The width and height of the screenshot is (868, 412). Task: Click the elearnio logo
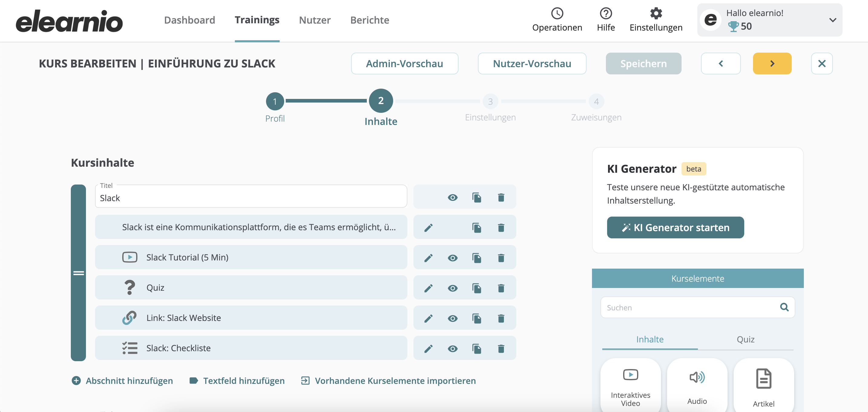point(69,21)
